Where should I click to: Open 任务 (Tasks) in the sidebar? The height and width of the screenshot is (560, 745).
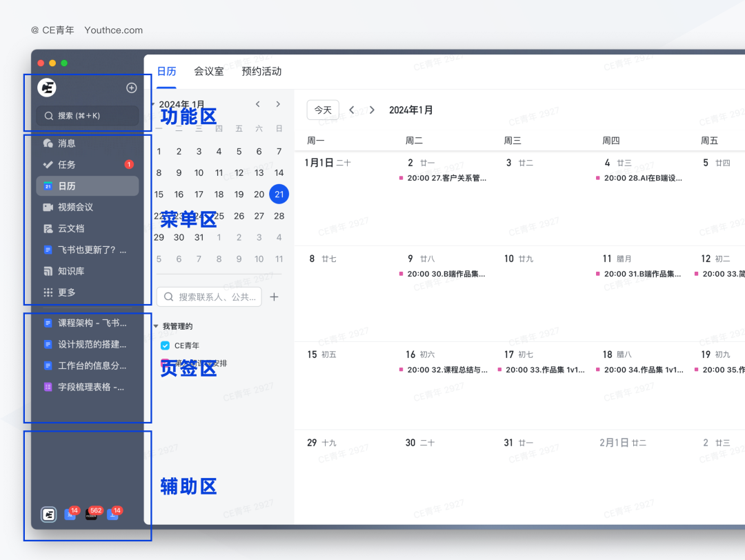click(x=67, y=165)
